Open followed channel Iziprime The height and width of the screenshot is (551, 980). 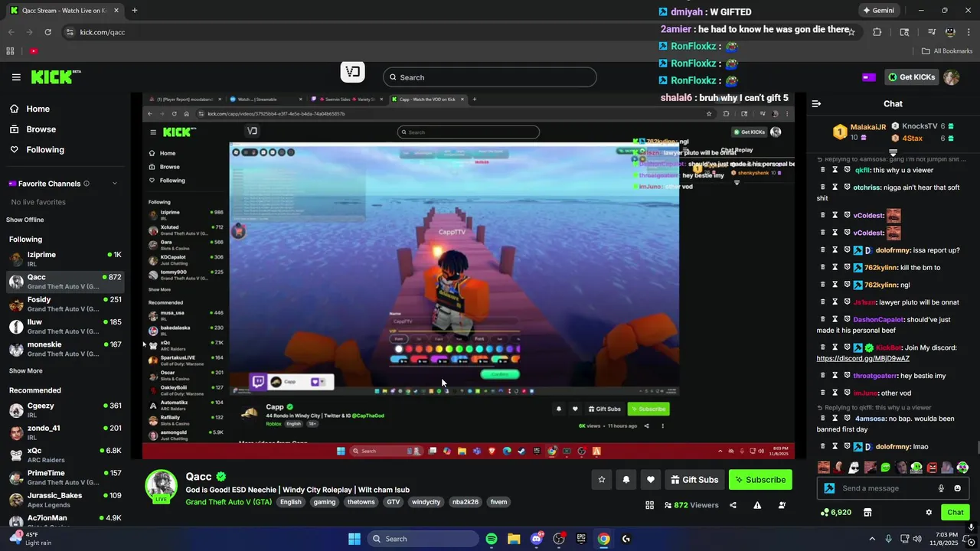coord(64,259)
